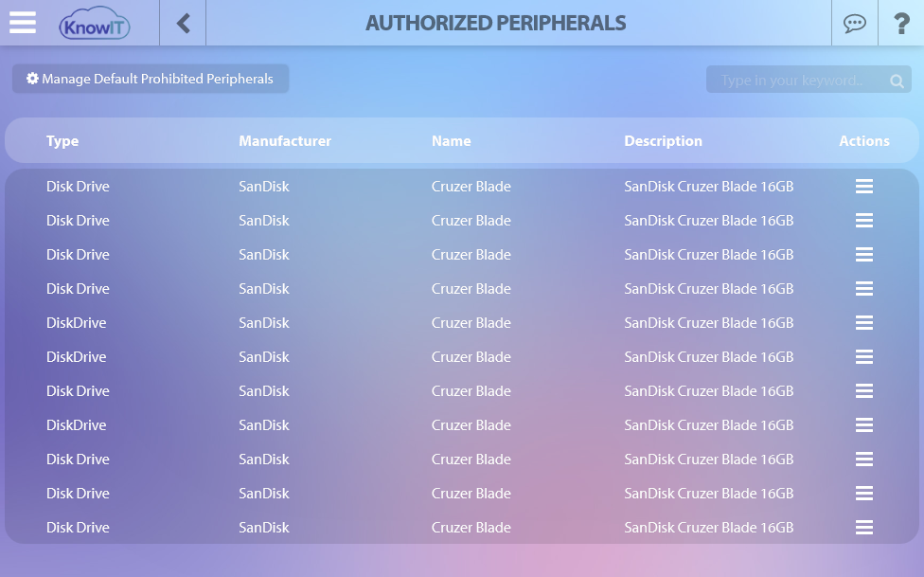The height and width of the screenshot is (577, 924).
Task: Sort by the Name column header
Action: tap(452, 141)
